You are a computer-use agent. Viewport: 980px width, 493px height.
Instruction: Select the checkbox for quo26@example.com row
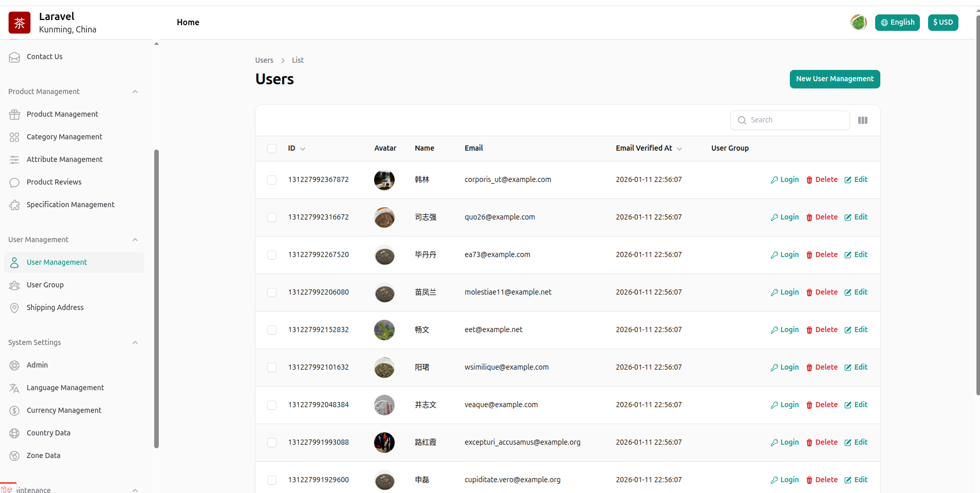272,217
